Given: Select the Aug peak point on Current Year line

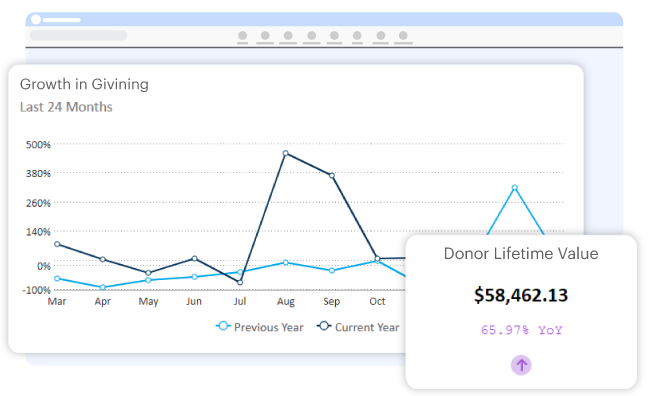Looking at the screenshot, I should click(x=286, y=153).
